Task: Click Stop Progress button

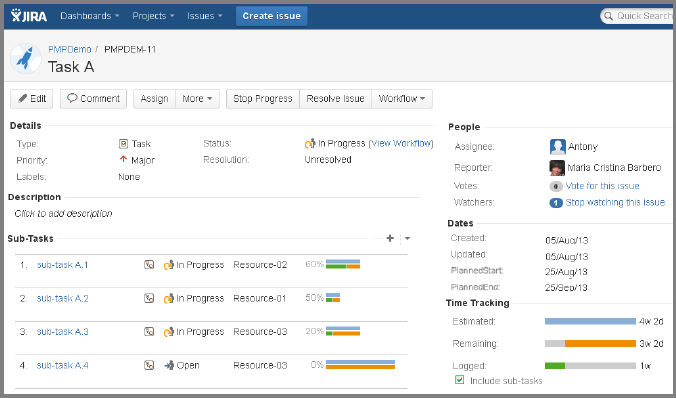Action: 263,99
